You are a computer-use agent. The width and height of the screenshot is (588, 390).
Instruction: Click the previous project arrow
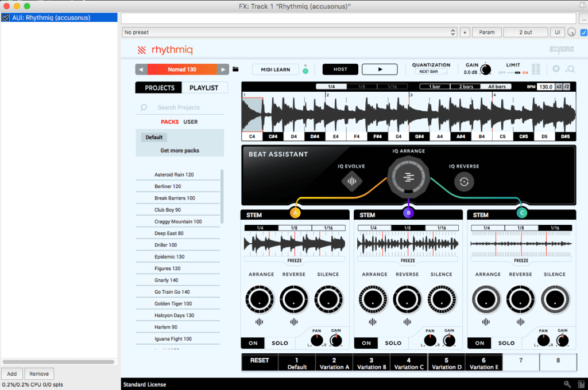141,69
